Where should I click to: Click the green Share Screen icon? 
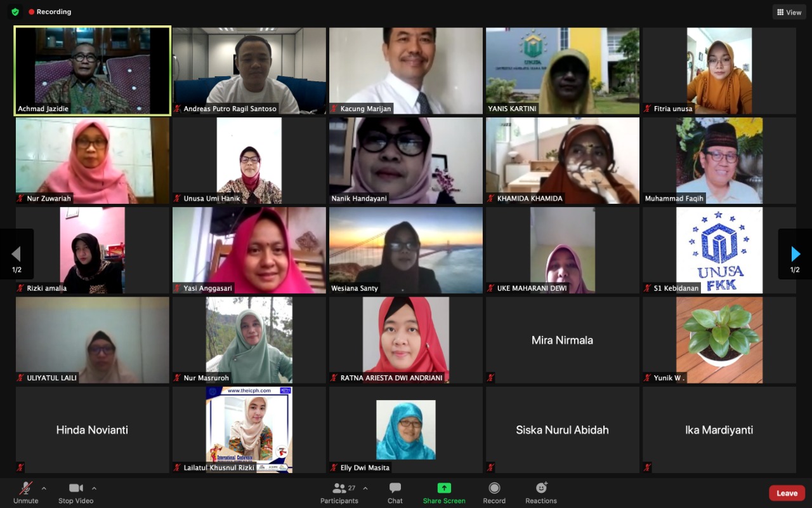pos(444,488)
